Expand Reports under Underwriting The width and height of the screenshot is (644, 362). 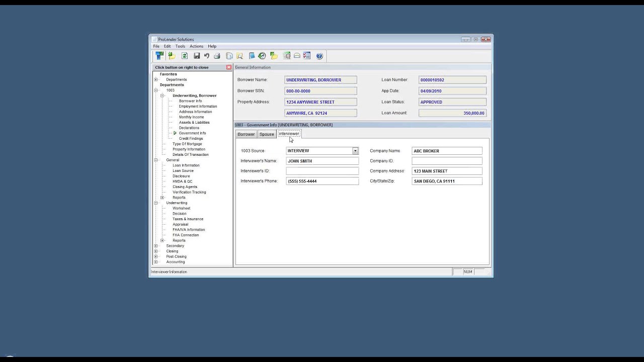163,240
